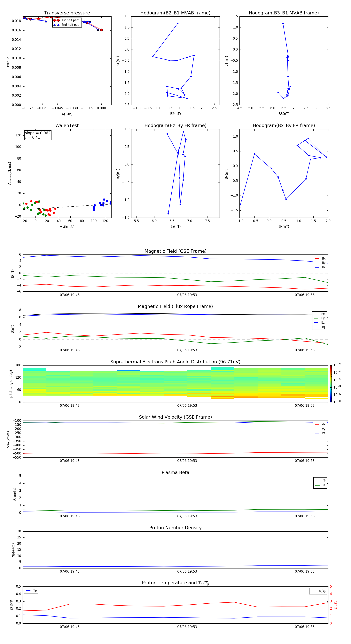Click the "Proton Temperature and Te/Tp" title
The image size is (351, 644).
pos(175,583)
